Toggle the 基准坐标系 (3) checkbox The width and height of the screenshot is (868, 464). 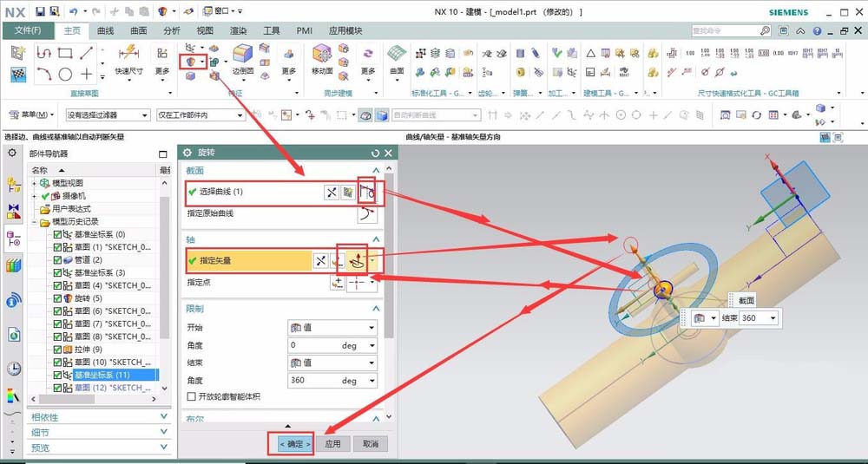[x=57, y=272]
